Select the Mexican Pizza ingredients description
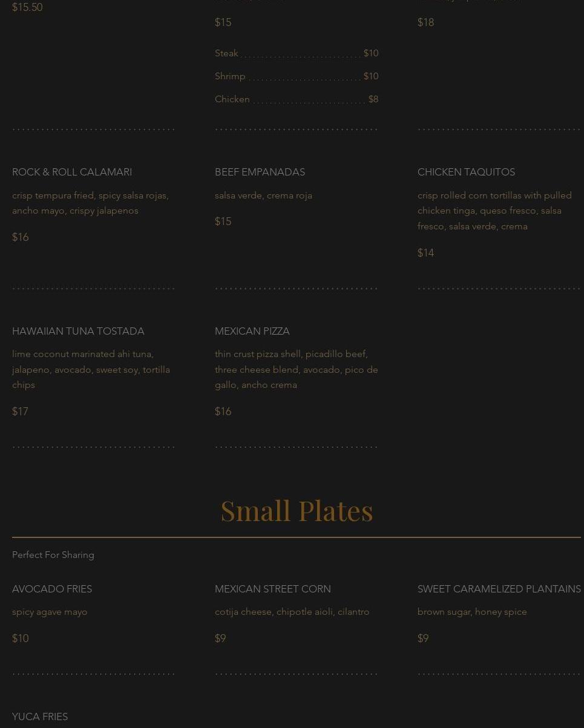The image size is (584, 728). click(296, 370)
